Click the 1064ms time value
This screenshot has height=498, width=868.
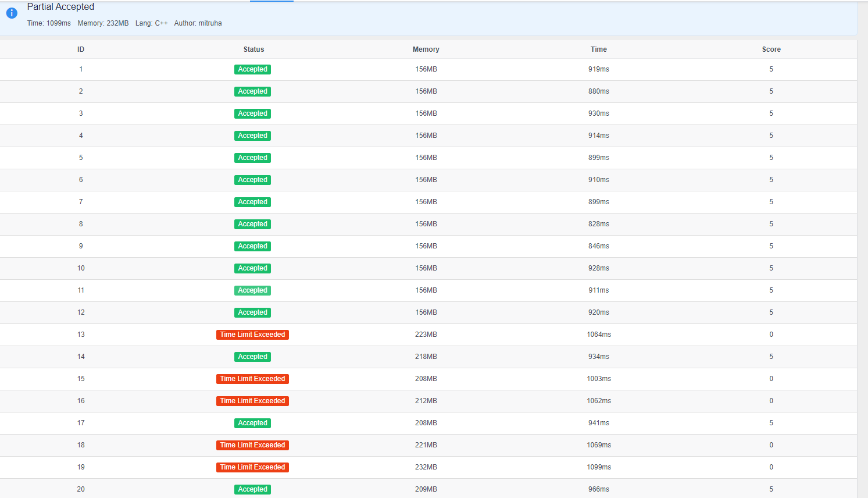click(x=599, y=335)
